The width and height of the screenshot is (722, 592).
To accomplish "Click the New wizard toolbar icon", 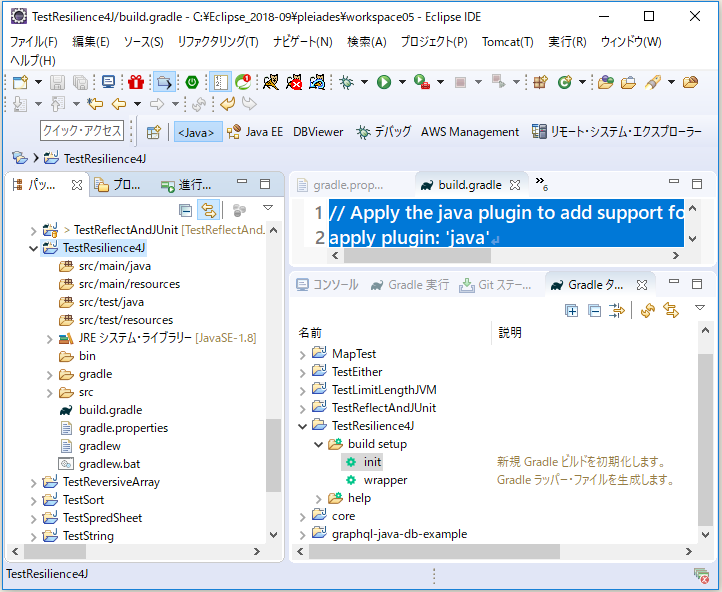I will coord(20,82).
